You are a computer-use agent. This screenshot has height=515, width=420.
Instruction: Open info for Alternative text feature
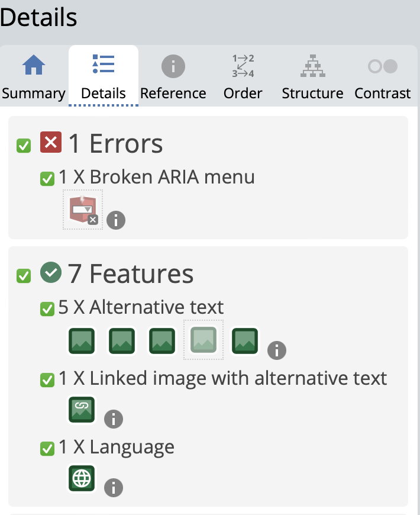tap(276, 350)
